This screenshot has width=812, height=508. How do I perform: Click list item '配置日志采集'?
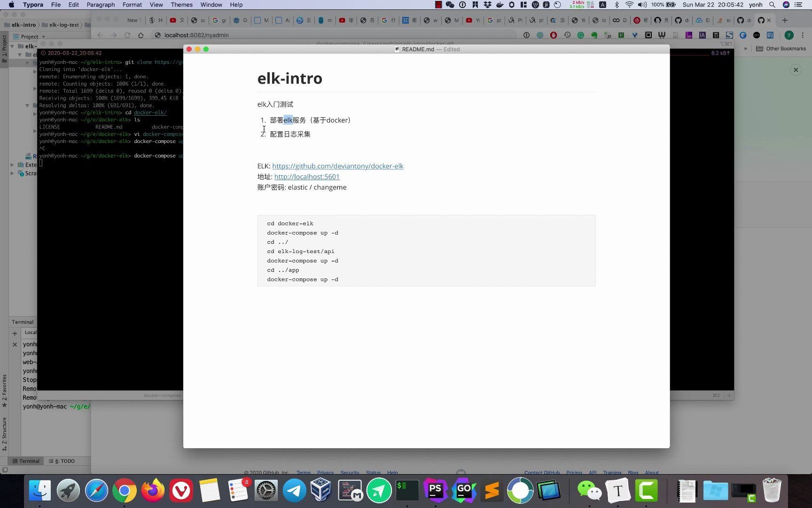290,134
